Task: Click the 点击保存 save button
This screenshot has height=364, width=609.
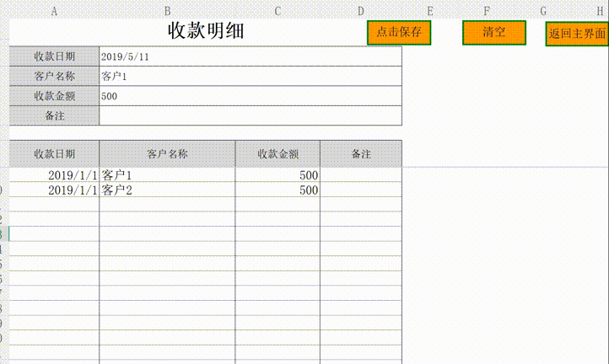Action: coord(399,33)
